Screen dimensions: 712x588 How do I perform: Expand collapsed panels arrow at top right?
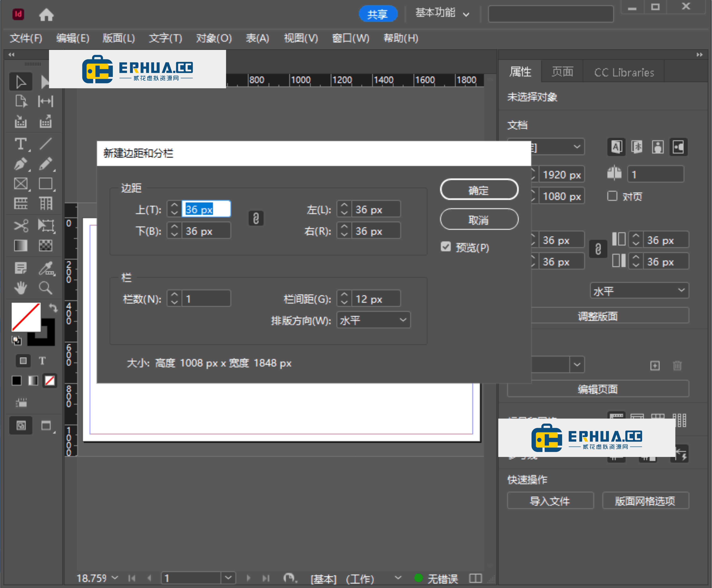click(699, 55)
